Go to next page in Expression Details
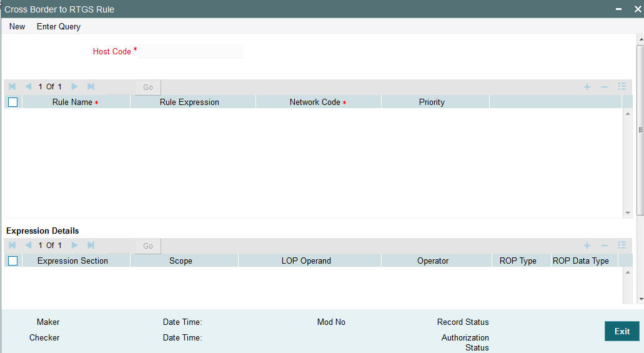The image size is (644, 353). (74, 245)
